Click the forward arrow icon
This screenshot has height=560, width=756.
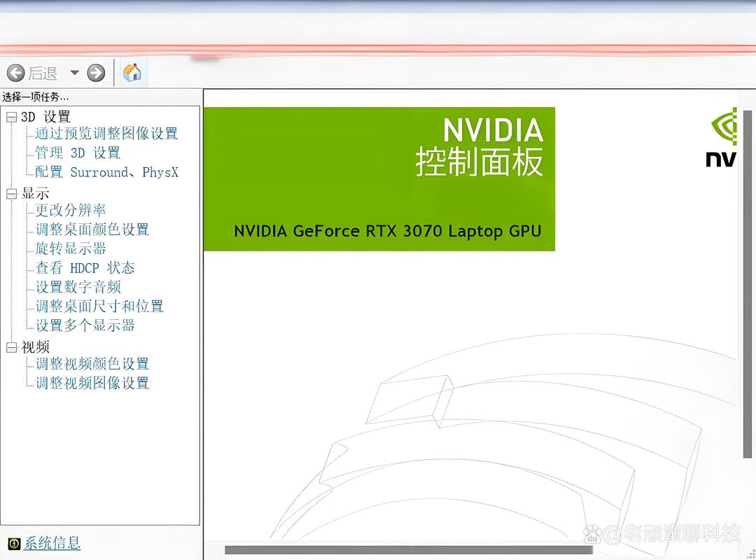[96, 73]
